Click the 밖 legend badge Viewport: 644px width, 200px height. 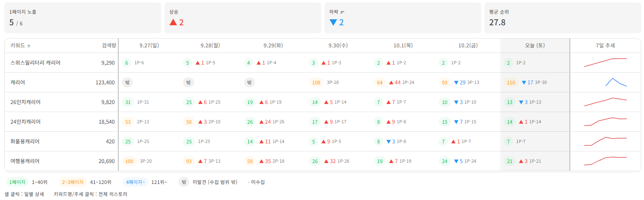[184, 182]
